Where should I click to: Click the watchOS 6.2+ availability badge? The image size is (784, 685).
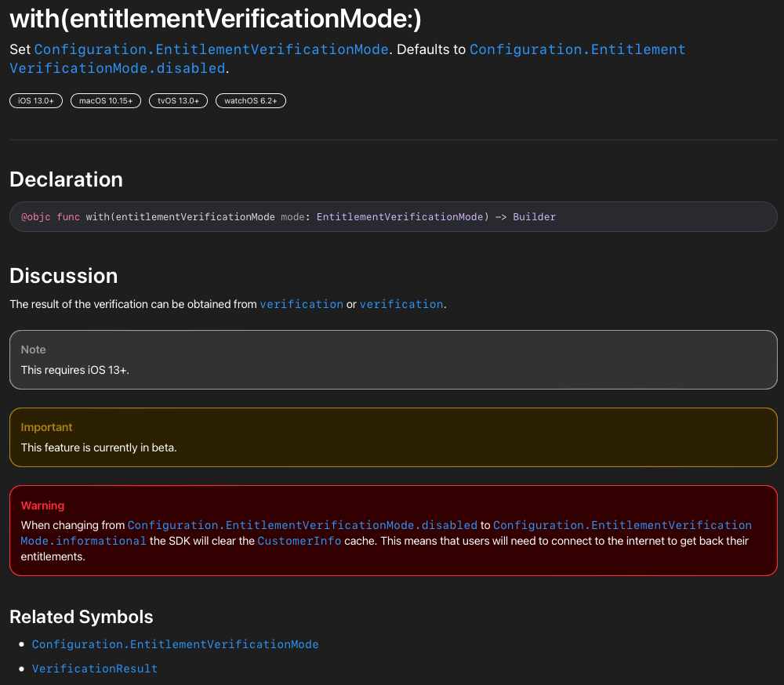tap(251, 100)
